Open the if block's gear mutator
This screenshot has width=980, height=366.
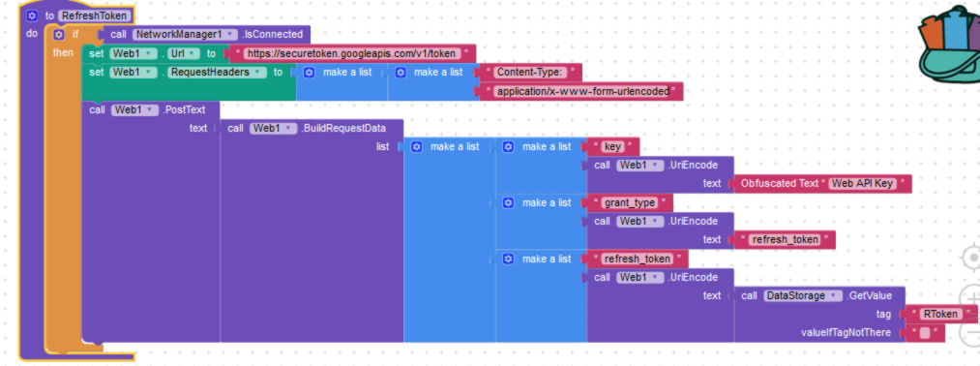pos(59,35)
